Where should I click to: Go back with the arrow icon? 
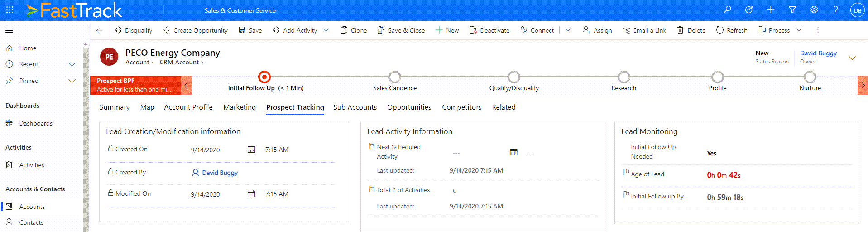99,30
